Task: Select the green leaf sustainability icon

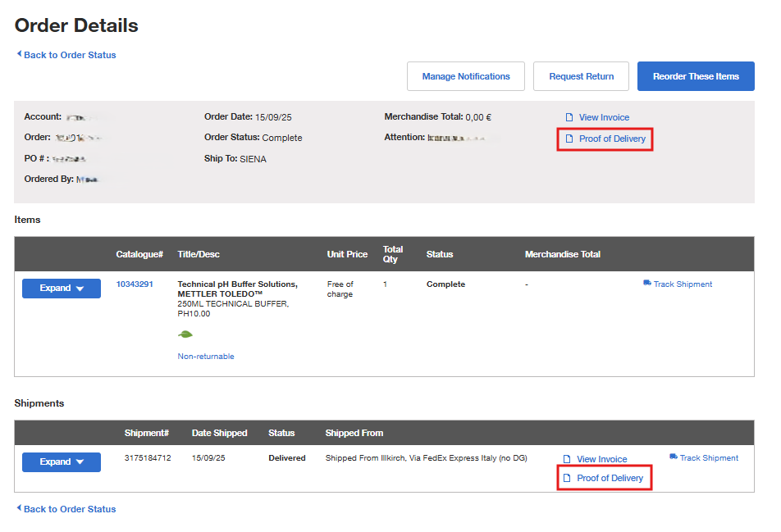Action: point(185,334)
